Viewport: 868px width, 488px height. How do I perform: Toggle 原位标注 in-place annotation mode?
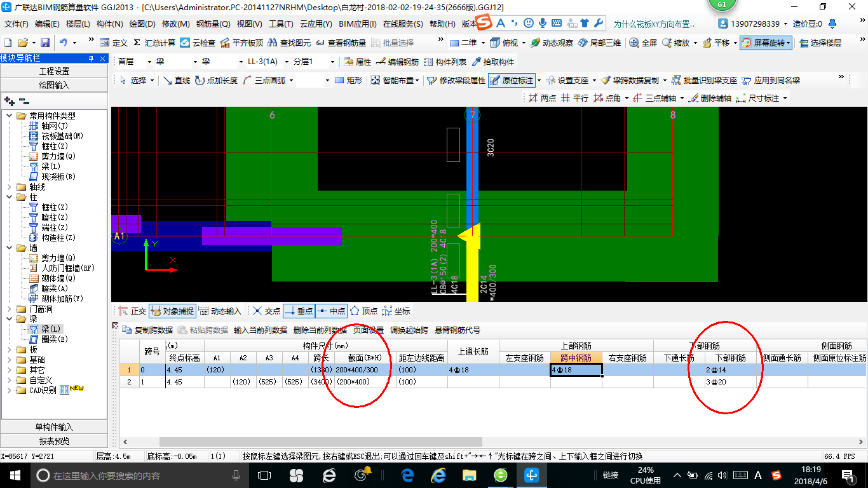coord(512,80)
